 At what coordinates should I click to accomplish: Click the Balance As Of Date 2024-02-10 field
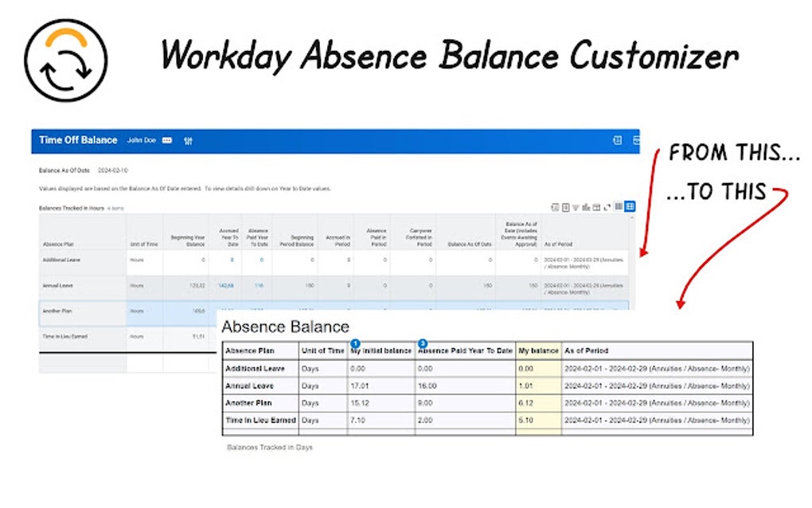(113, 170)
